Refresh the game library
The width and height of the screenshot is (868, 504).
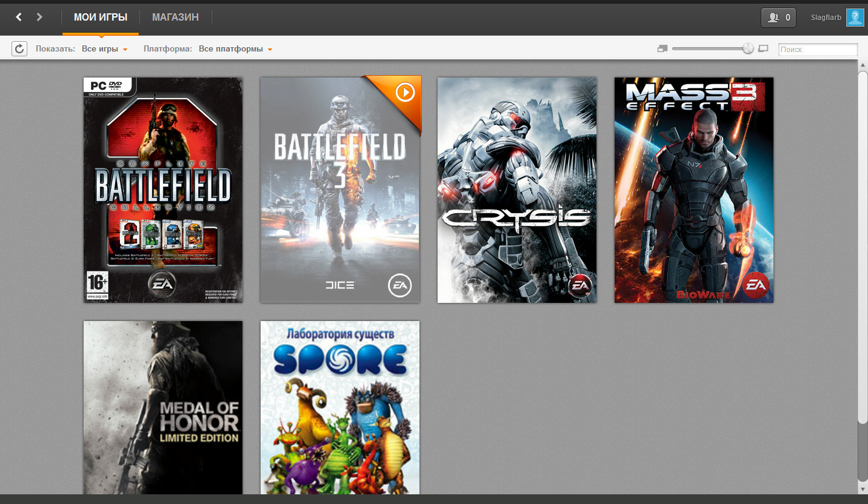click(x=19, y=49)
